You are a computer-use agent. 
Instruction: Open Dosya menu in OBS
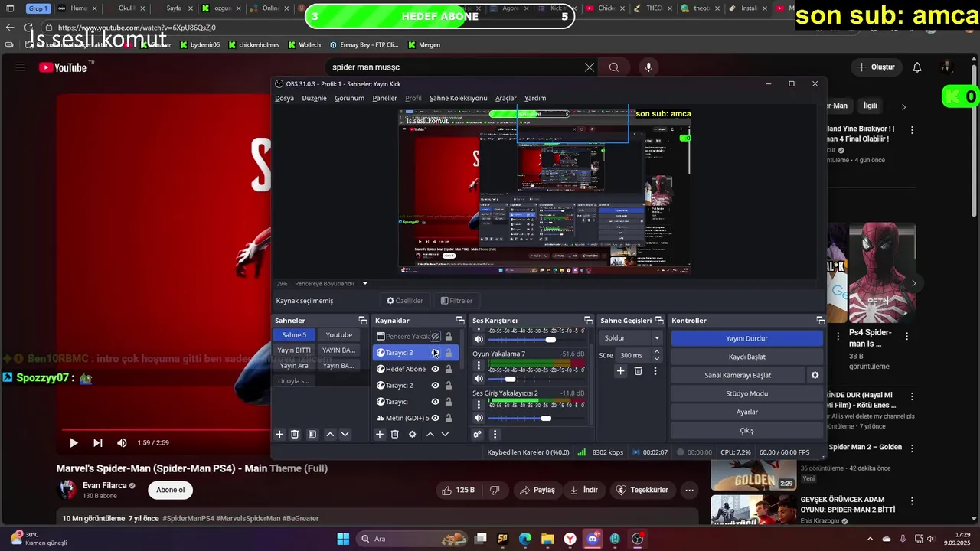(285, 98)
